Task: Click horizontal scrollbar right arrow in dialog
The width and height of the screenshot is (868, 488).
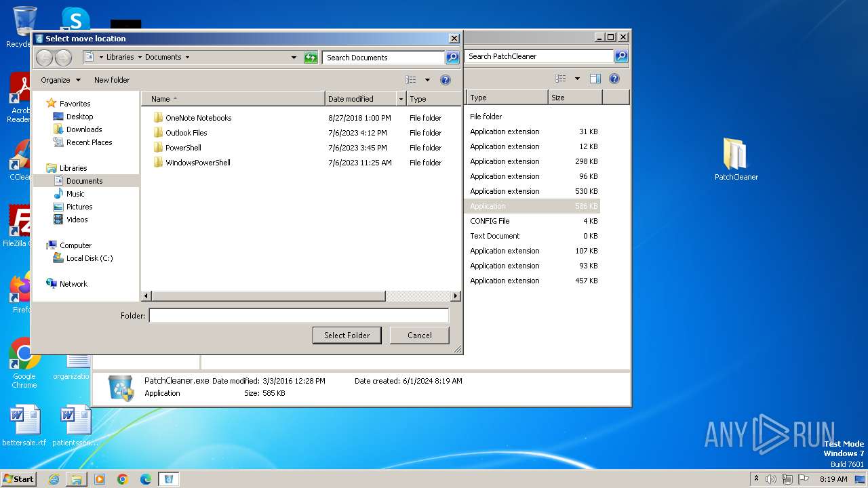Action: (456, 296)
